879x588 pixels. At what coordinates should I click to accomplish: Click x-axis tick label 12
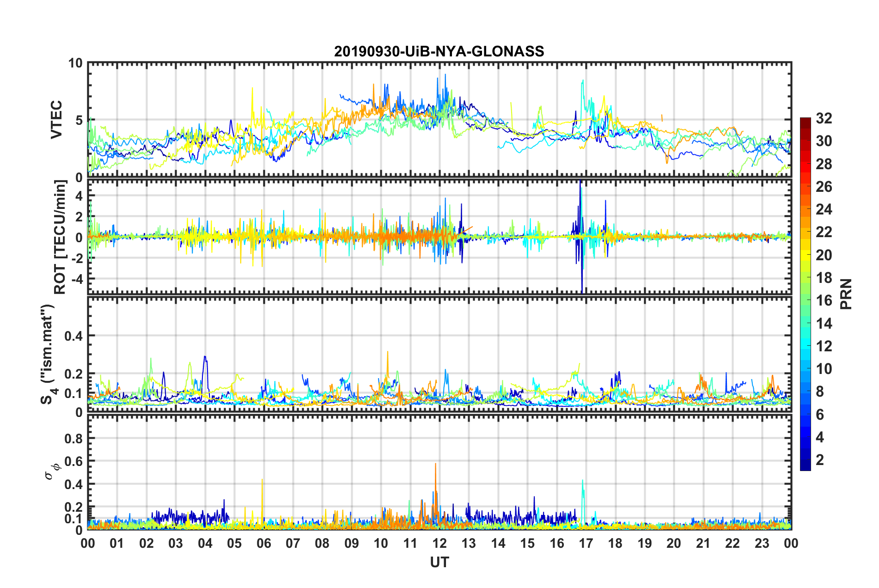pyautogui.click(x=439, y=543)
